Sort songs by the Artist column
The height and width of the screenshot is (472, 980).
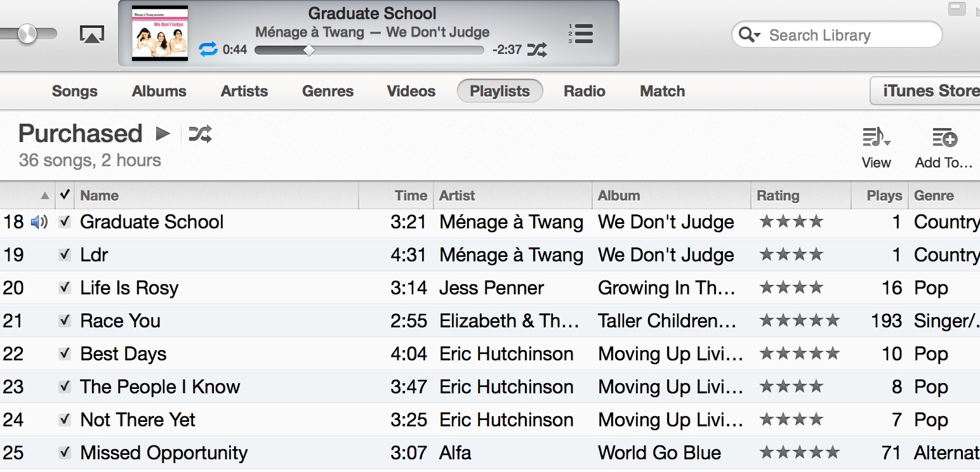[x=457, y=195]
